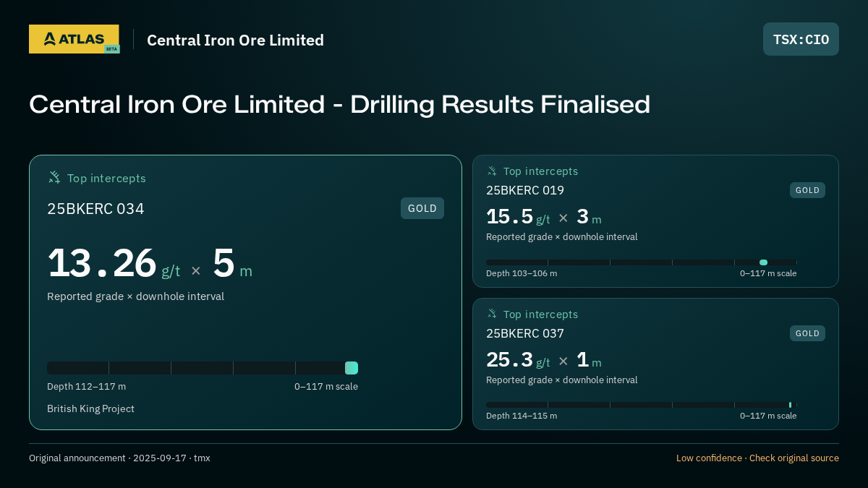868x488 pixels.
Task: Click 'Reported grade × downhole interval' under 13.26 g/t
Action: 135,296
